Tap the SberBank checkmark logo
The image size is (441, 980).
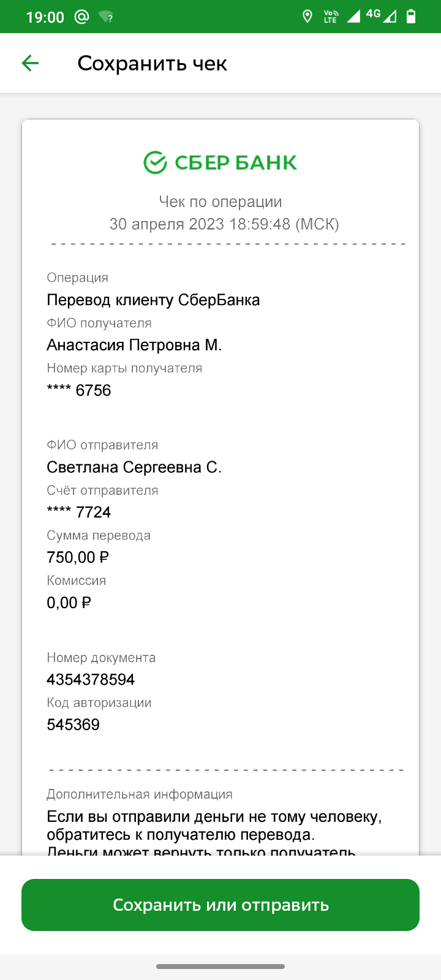(155, 162)
